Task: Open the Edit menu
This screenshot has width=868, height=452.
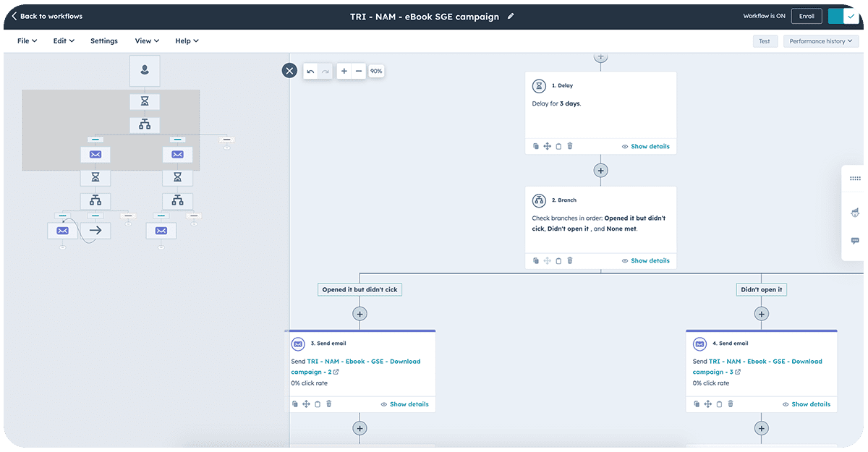Action: point(63,40)
